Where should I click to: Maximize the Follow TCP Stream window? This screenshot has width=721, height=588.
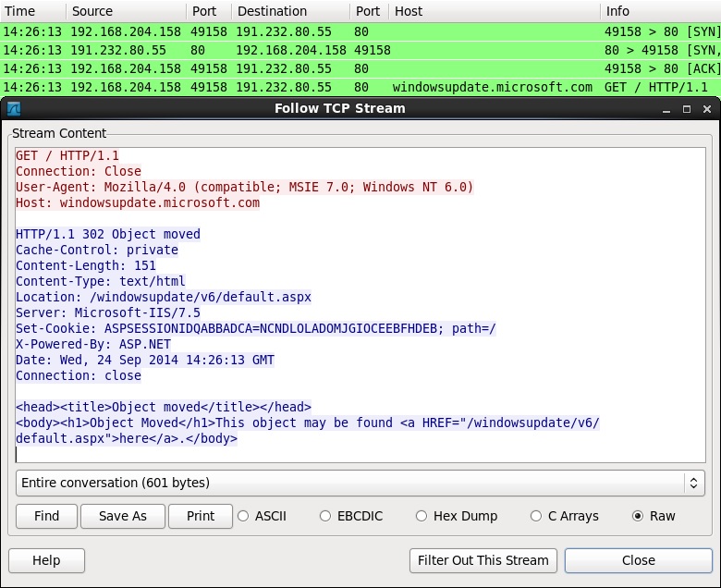point(687,109)
